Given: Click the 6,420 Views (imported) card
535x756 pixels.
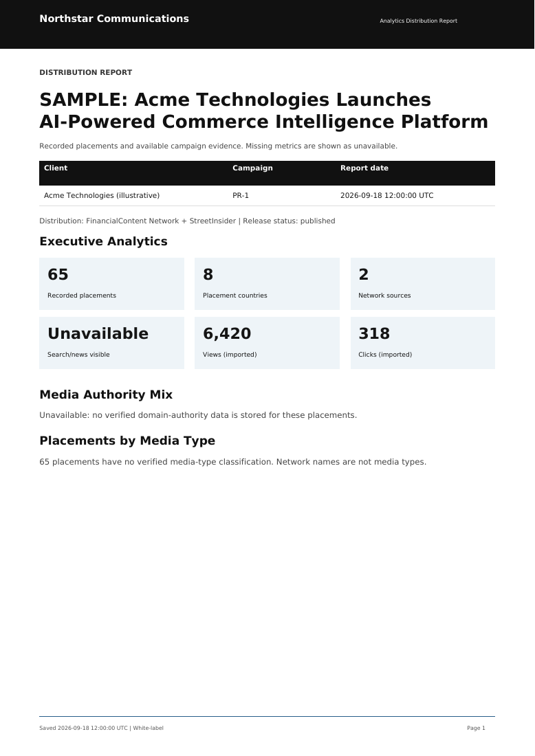Looking at the screenshot, I should 267,343.
